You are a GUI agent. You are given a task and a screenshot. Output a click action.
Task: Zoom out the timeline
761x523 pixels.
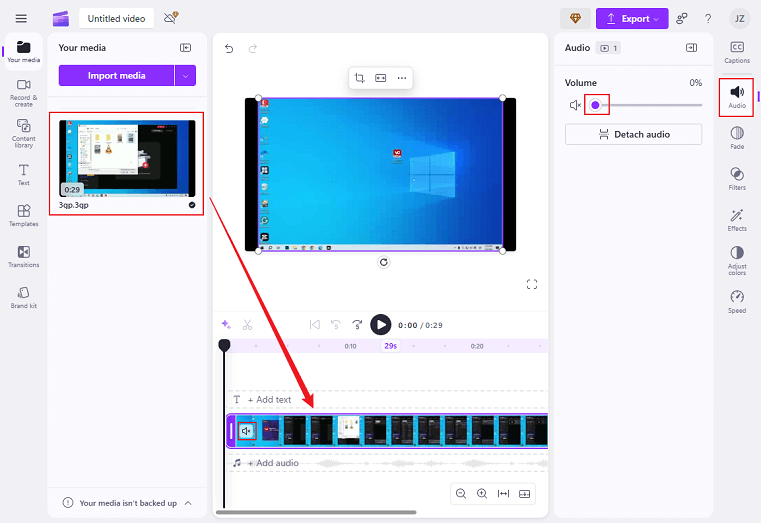tap(461, 493)
